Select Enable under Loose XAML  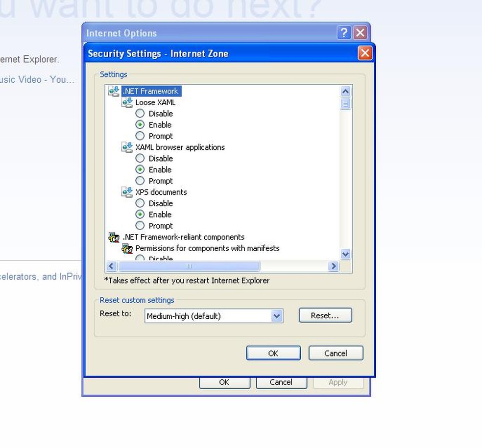click(x=140, y=124)
